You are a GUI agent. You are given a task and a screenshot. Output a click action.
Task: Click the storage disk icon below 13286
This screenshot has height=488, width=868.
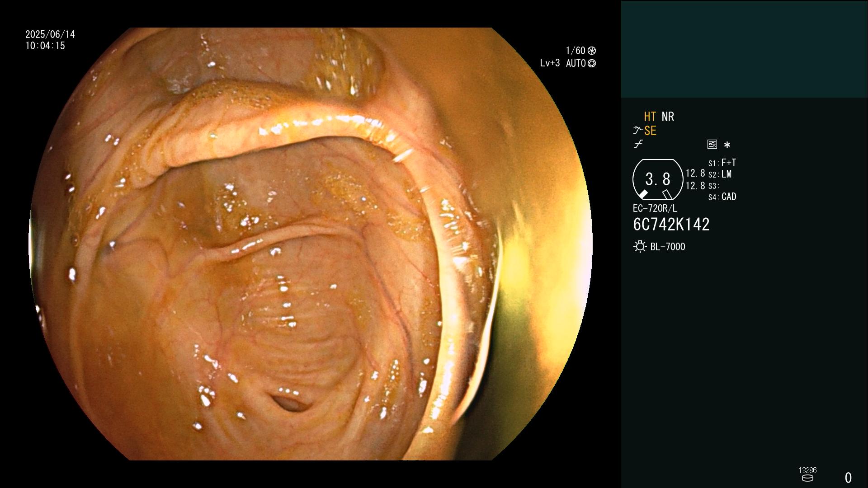point(807,478)
